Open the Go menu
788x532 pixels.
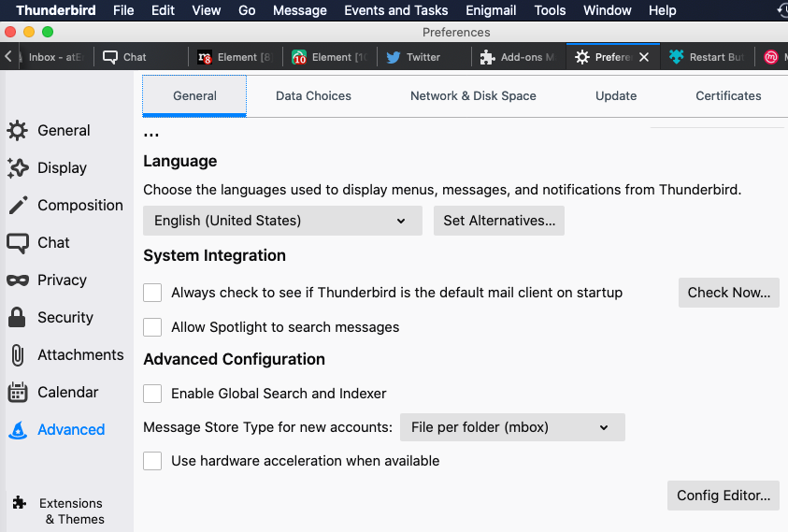pyautogui.click(x=247, y=10)
